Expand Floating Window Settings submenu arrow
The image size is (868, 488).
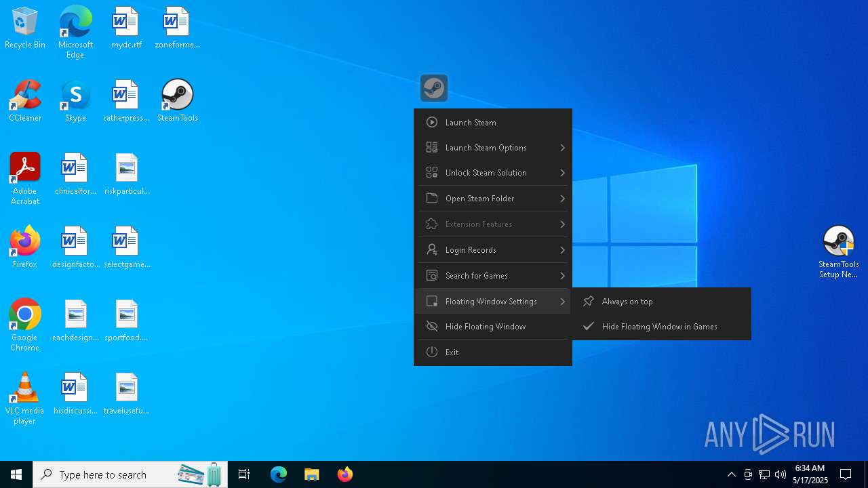(x=563, y=302)
